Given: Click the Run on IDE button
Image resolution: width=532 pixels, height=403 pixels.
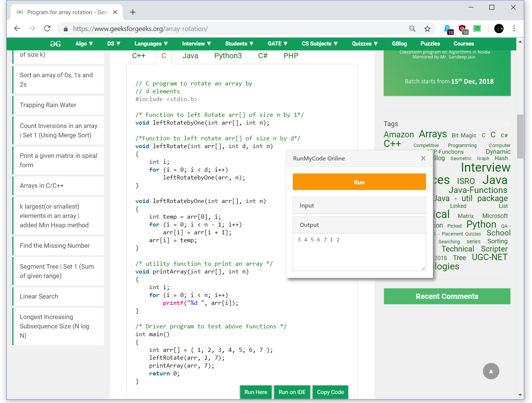Looking at the screenshot, I should [292, 392].
